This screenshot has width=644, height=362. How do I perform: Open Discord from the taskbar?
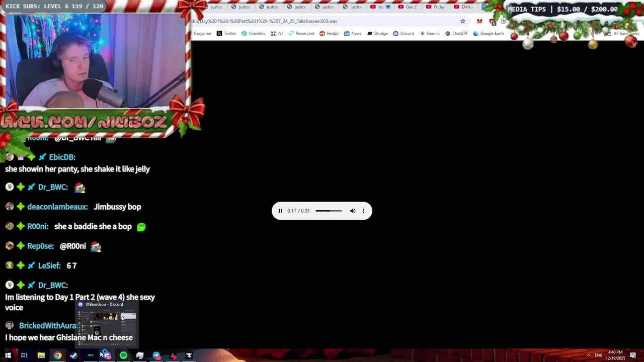107,355
